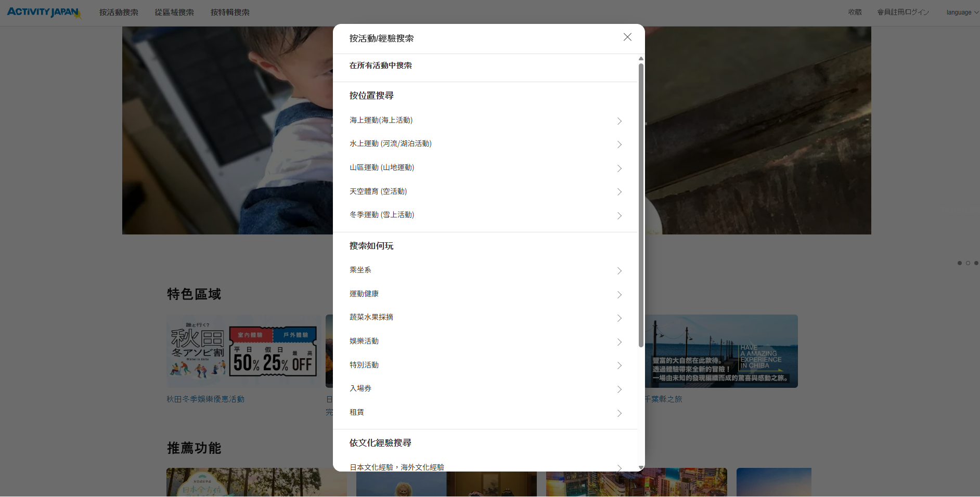Select the first carousel pagination dot
The image size is (980, 497).
point(960,263)
